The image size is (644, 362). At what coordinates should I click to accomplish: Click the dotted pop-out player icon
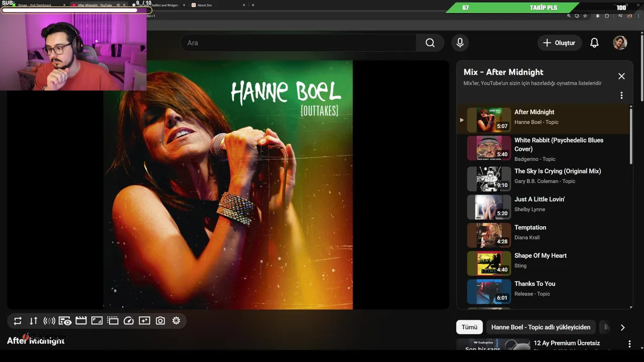tap(113, 321)
